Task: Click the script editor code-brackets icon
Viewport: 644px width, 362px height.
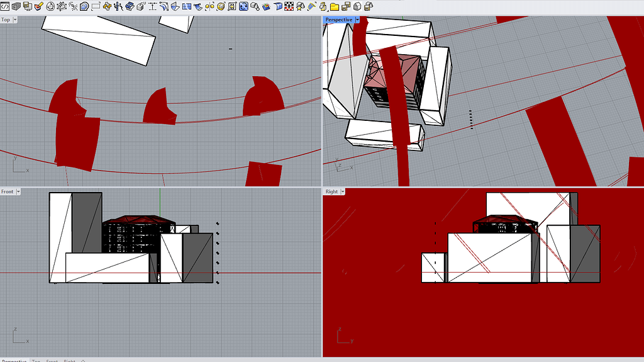Action: pos(5,6)
